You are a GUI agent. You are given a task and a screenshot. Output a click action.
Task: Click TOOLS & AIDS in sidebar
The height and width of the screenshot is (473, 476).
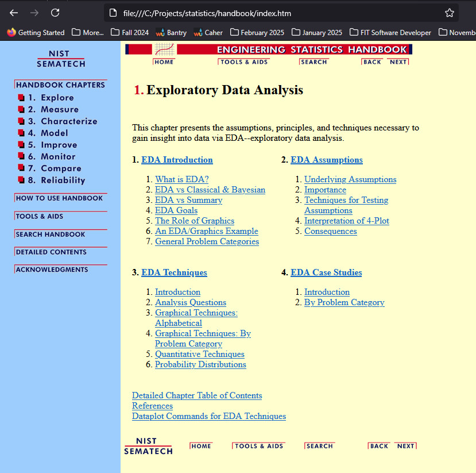pos(60,216)
